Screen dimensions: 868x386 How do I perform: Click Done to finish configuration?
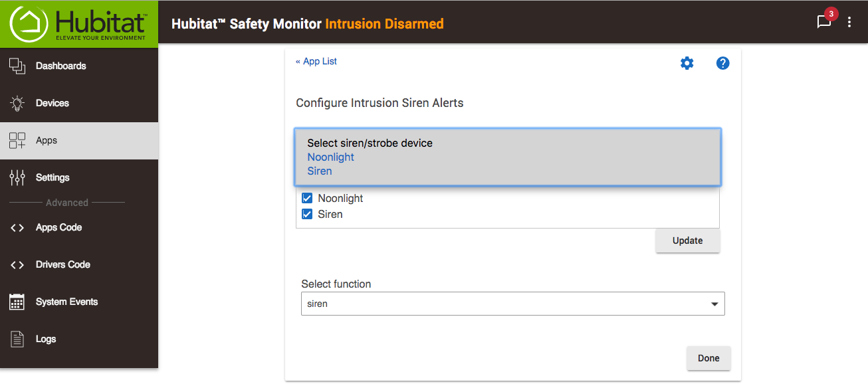(x=708, y=358)
